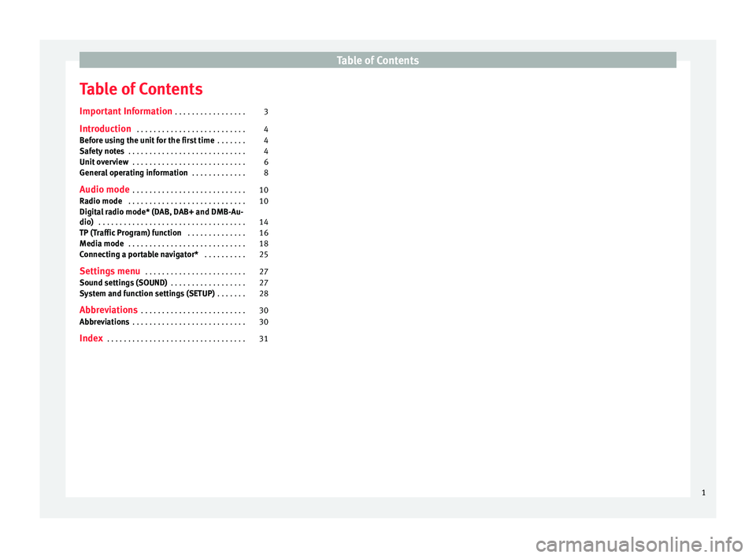Open TP (Traffic Program) function entry
The height and width of the screenshot is (558, 756).
click(131, 233)
